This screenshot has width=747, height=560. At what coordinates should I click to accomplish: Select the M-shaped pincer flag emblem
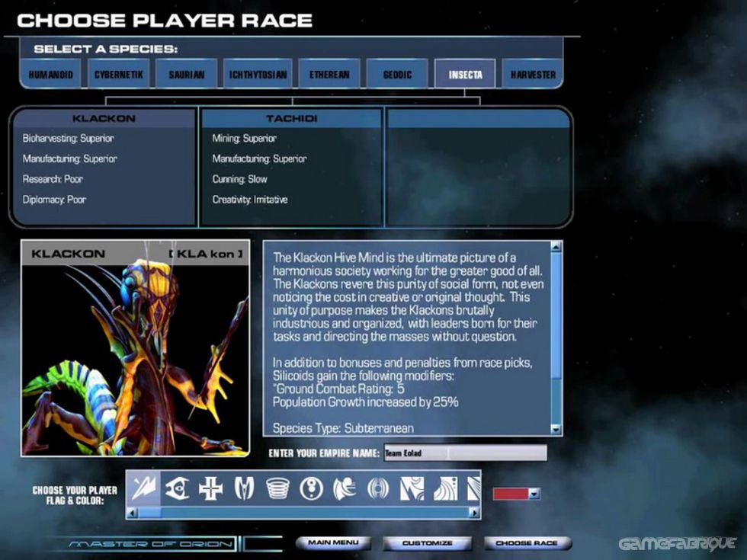(245, 488)
